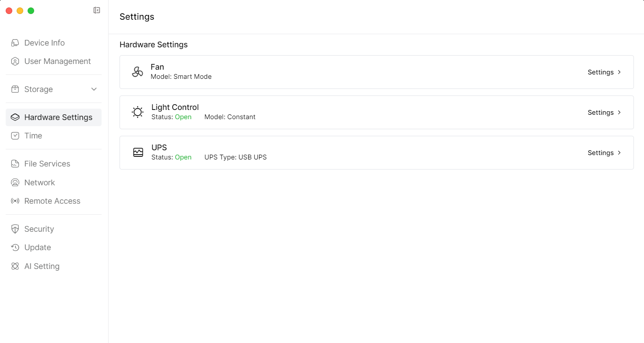
Task: Expand the Storage section chevron
Action: pyautogui.click(x=94, y=89)
